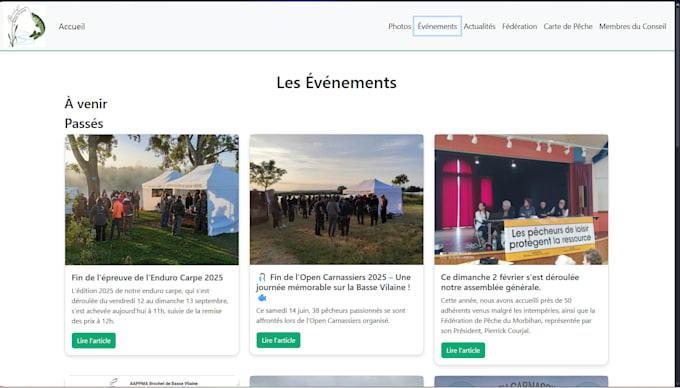Read the assemblée générale article
This screenshot has width=680, height=388.
click(463, 350)
